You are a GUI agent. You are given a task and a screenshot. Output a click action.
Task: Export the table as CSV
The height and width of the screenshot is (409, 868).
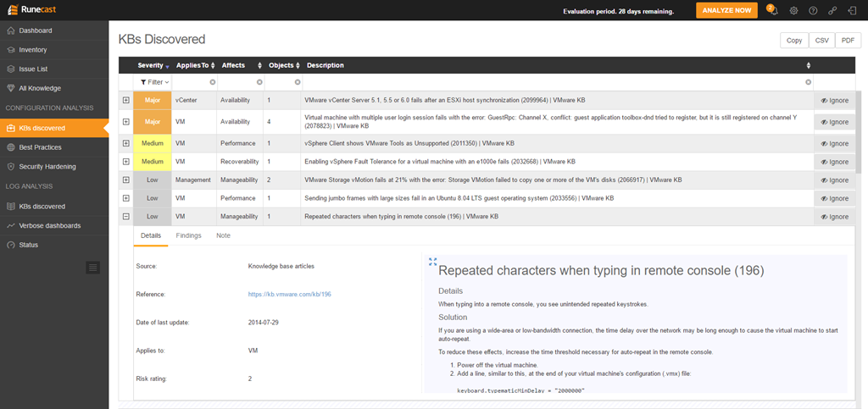point(822,41)
